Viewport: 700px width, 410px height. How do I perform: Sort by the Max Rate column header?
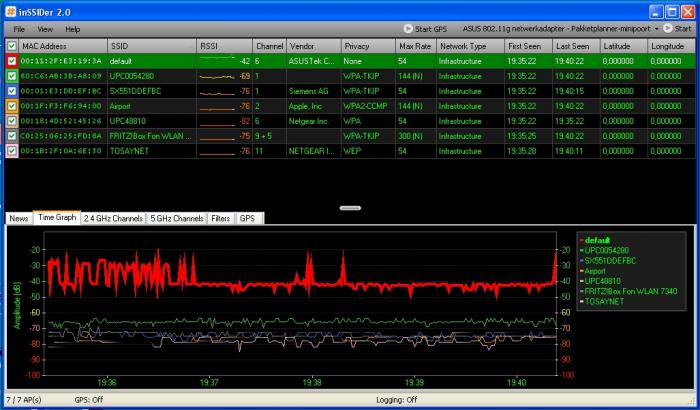[x=416, y=46]
